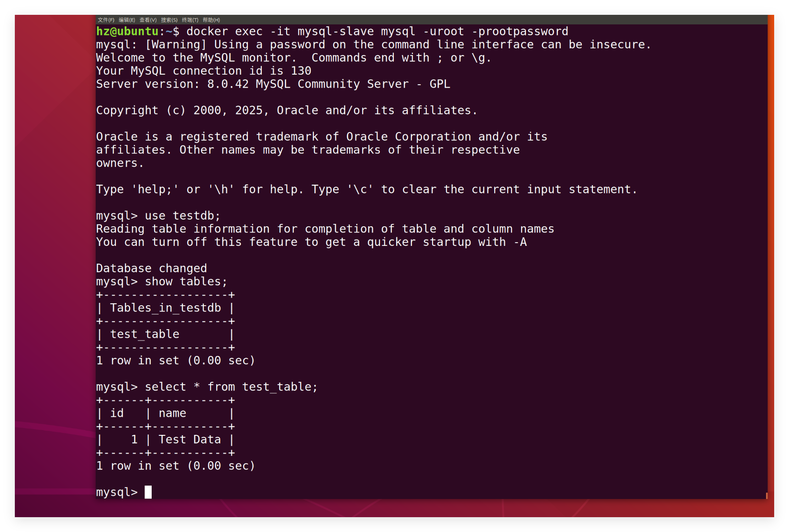Open the 帮助(H) menu

(211, 20)
